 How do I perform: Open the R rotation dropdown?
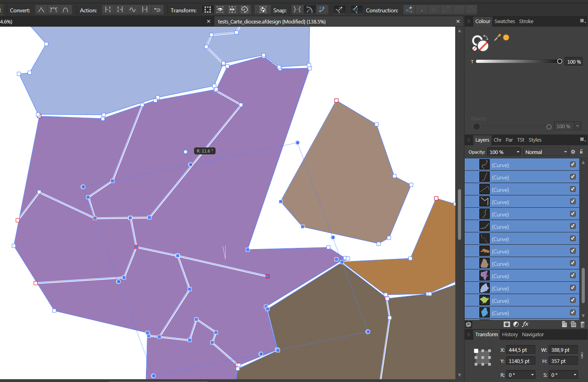pos(532,375)
